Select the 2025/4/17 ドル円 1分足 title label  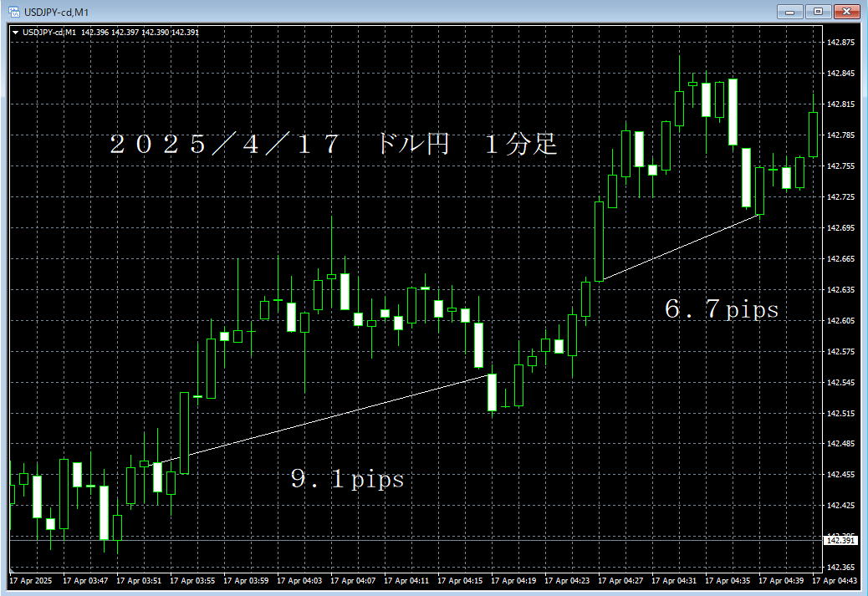(334, 145)
